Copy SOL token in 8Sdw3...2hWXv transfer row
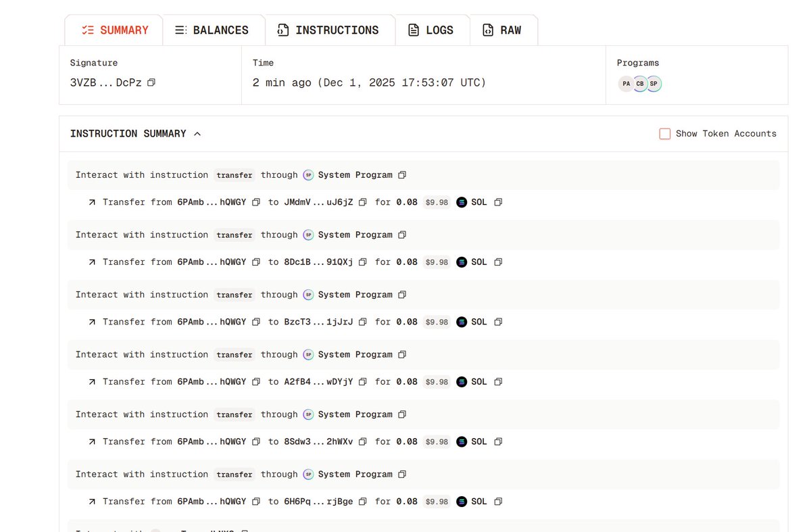 (x=498, y=441)
